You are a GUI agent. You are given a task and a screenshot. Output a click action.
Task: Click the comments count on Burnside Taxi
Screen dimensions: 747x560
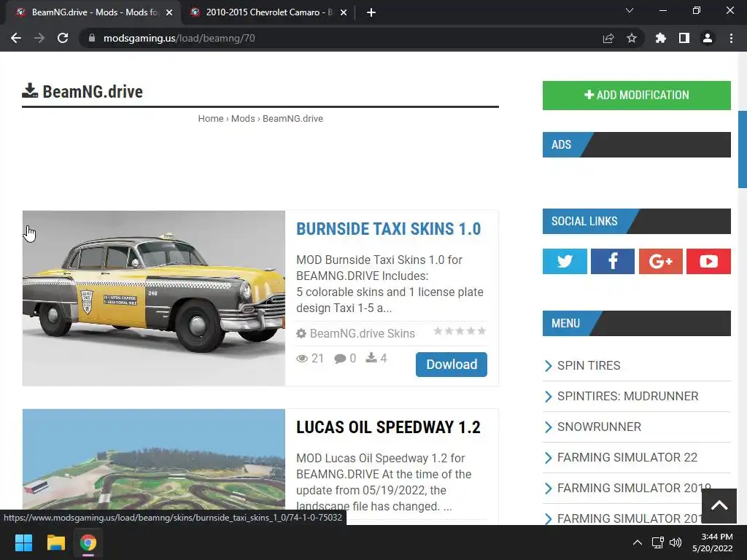point(345,358)
